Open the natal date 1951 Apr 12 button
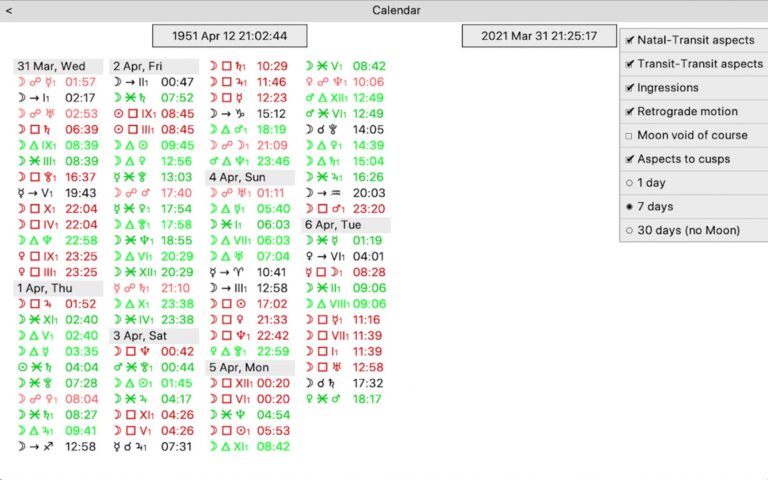Image resolution: width=768 pixels, height=480 pixels. (230, 36)
